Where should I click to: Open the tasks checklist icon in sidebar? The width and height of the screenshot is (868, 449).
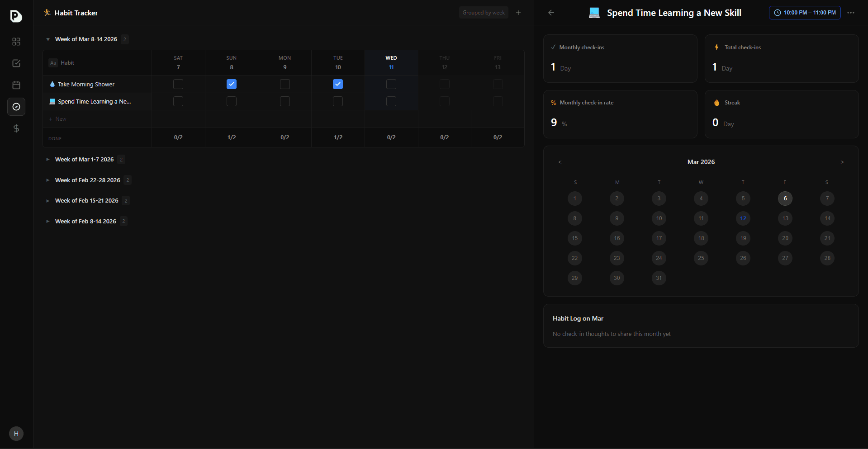pyautogui.click(x=16, y=63)
